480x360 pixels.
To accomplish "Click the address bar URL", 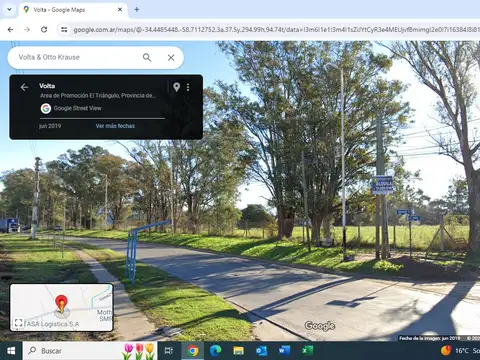I will click(x=275, y=30).
